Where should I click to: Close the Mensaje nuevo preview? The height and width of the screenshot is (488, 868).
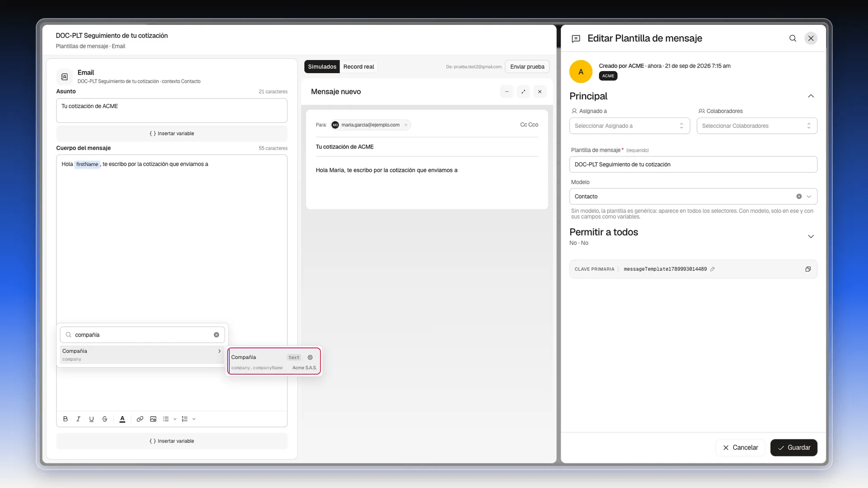click(x=540, y=92)
